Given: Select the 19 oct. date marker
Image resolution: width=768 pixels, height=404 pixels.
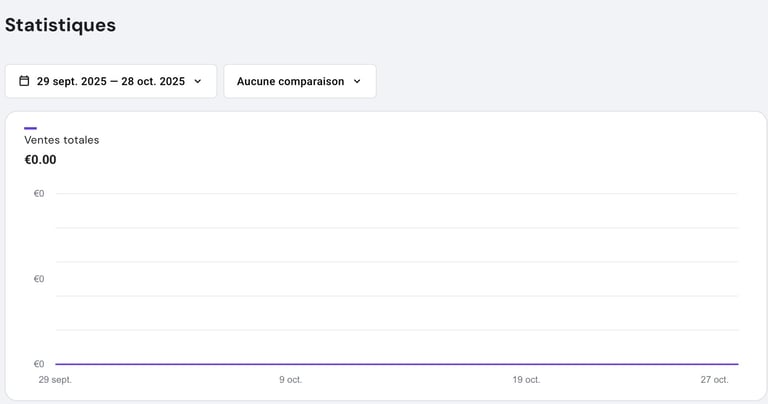Looking at the screenshot, I should pyautogui.click(x=526, y=380).
